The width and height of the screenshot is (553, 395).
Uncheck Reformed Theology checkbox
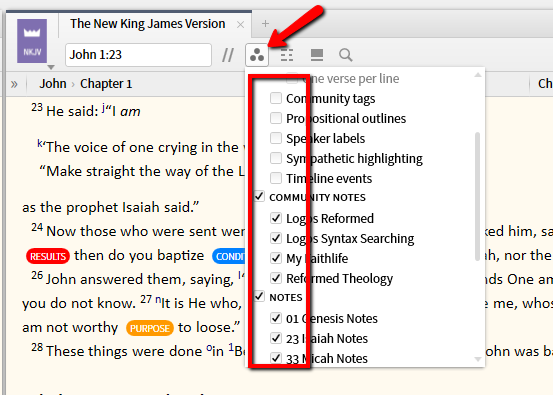click(x=276, y=278)
